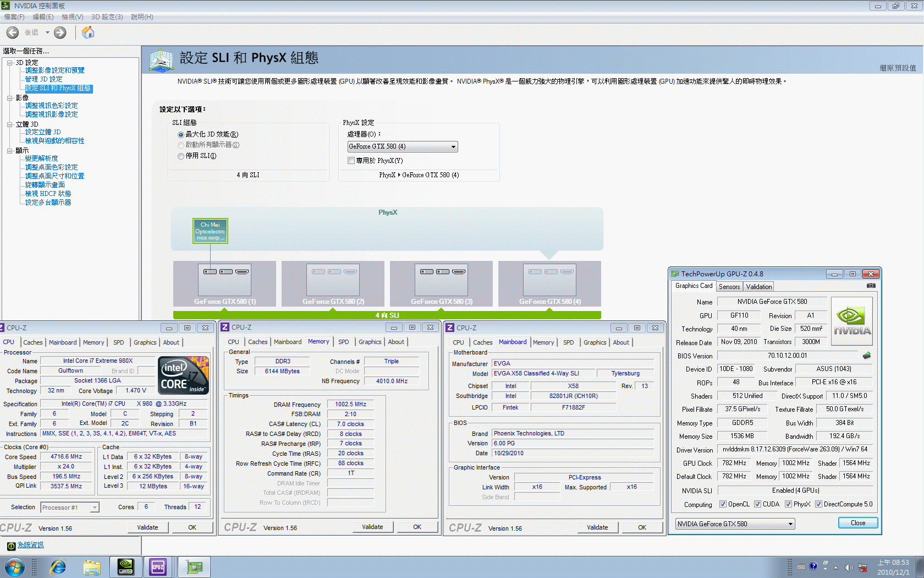Toggle PhysX checkbox in GPU-Z
Screen dimensions: 924x578
coord(788,504)
